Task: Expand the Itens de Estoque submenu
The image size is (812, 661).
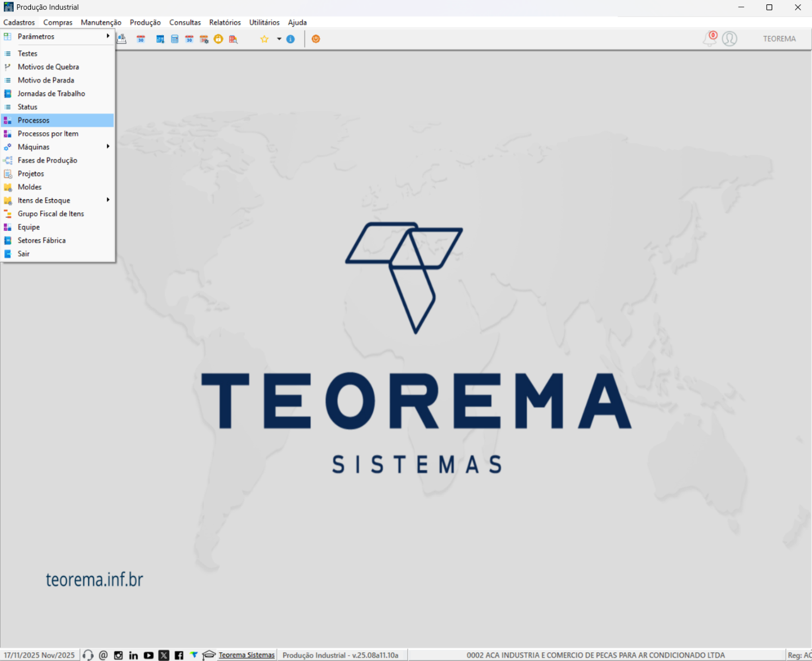Action: (x=58, y=200)
